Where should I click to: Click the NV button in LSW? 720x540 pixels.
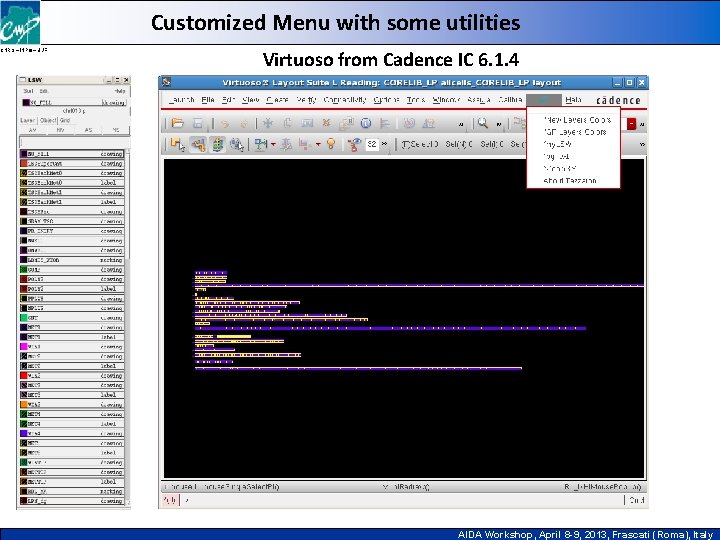click(60, 130)
